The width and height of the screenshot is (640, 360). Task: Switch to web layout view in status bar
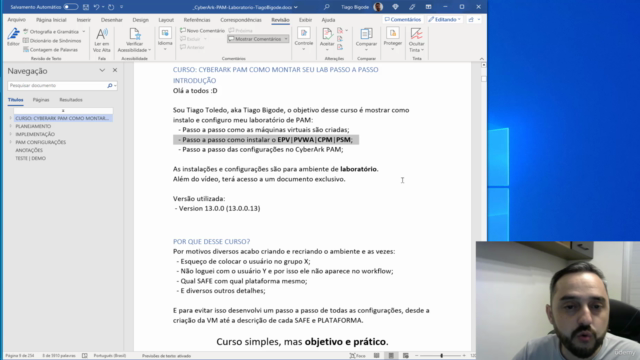tap(406, 356)
